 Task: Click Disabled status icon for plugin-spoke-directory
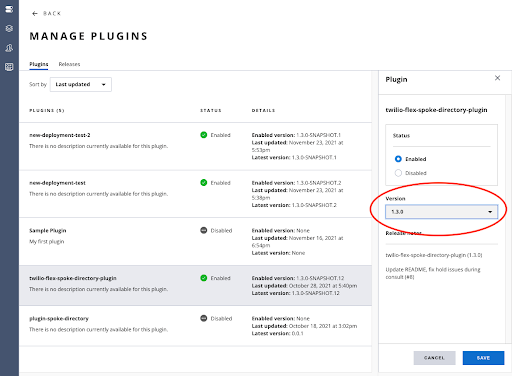(x=203, y=318)
